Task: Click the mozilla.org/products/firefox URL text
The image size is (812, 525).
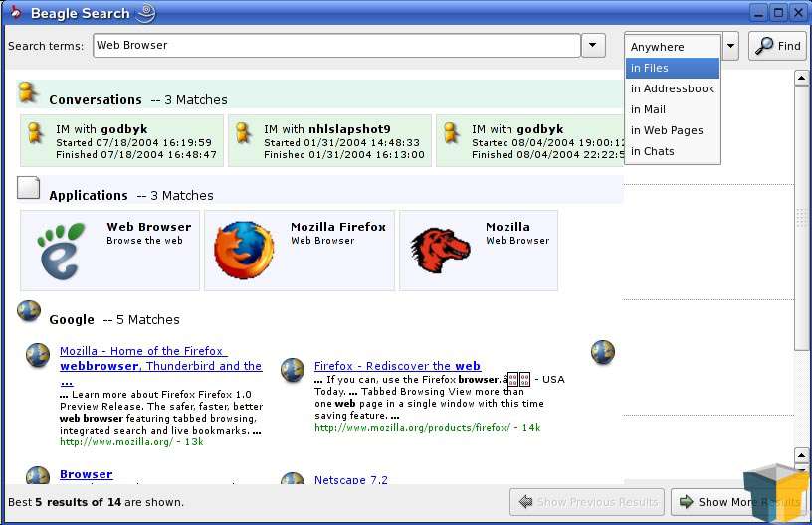Action: coord(427,428)
